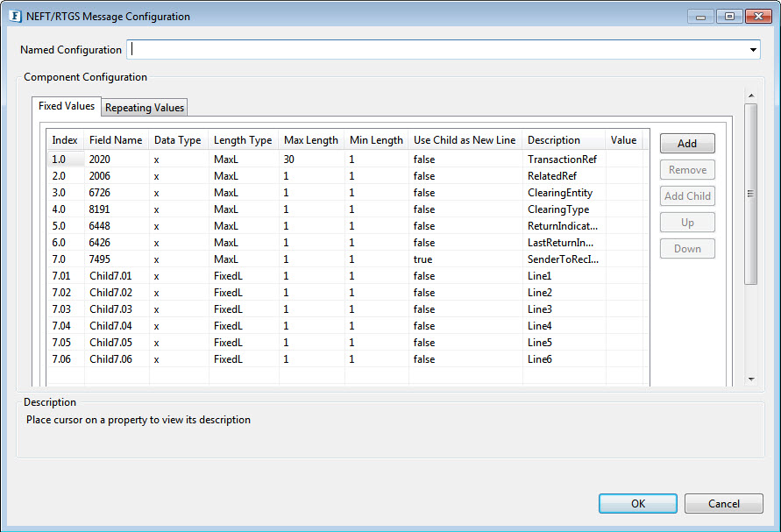Screen dimensions: 781x532
Task: Click the Length Type column header
Action: (243, 140)
